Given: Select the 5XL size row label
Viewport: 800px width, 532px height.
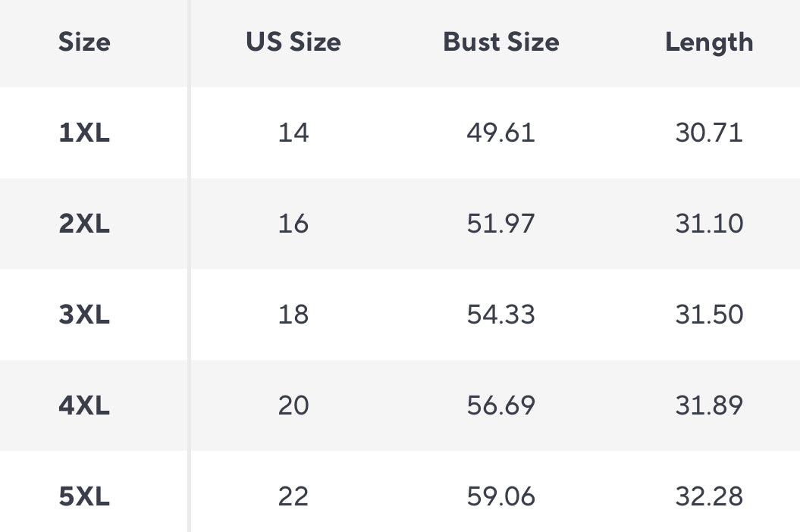Looking at the screenshot, I should (84, 497).
